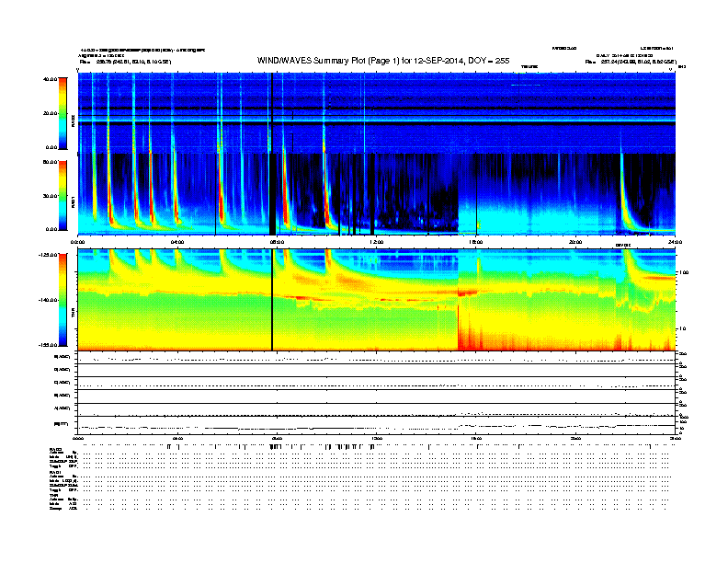Select the -140.00 label on TNR color bar
This screenshot has height=563, width=728.
pos(49,300)
